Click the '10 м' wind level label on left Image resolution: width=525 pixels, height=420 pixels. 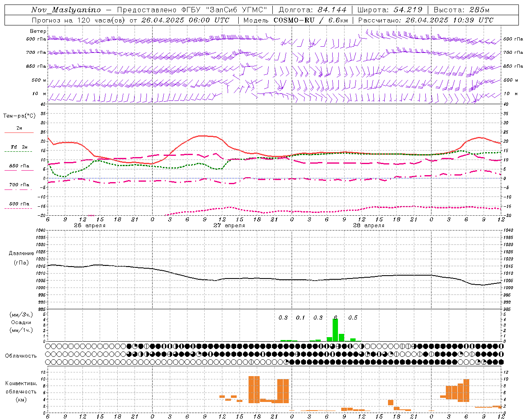click(x=39, y=94)
